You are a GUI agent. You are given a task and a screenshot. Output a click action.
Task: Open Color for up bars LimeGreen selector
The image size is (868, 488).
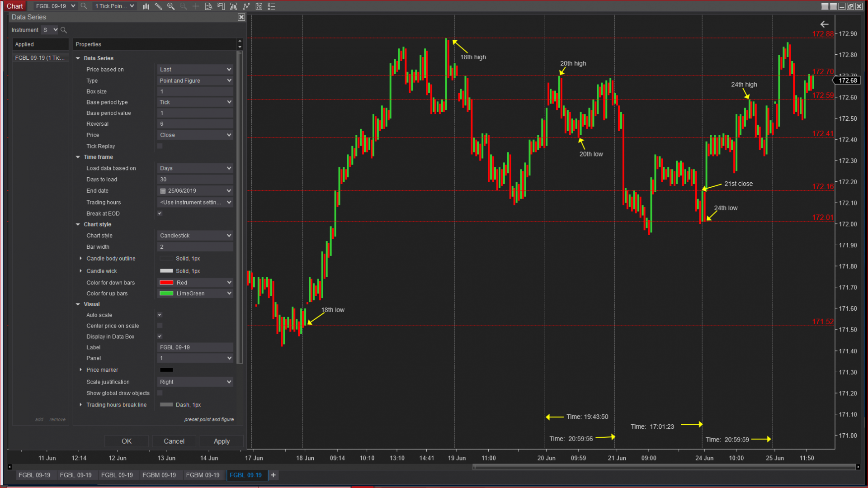pos(195,294)
